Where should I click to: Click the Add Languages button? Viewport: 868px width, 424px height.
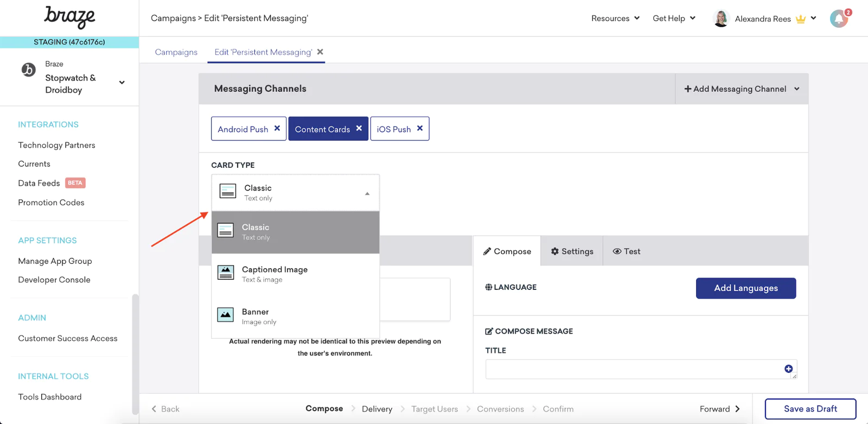coord(746,288)
